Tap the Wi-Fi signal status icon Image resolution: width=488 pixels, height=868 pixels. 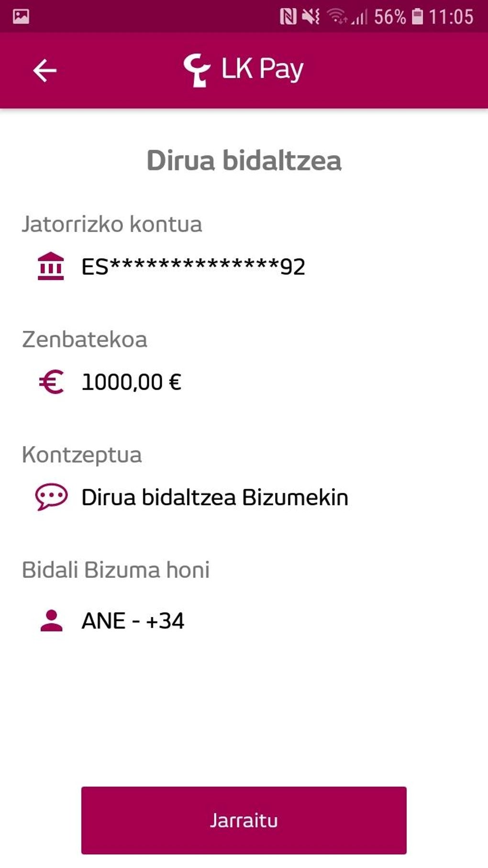(x=337, y=17)
